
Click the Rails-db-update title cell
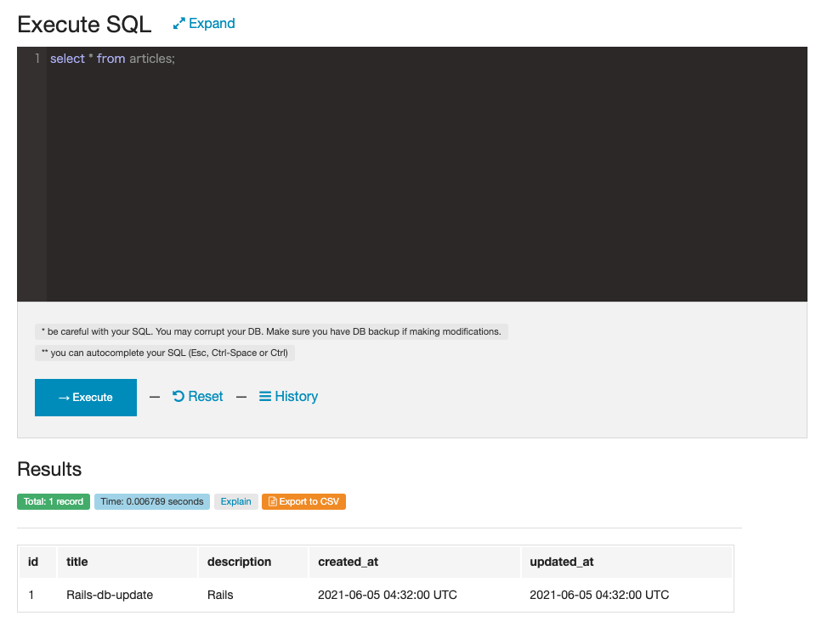[x=110, y=595]
